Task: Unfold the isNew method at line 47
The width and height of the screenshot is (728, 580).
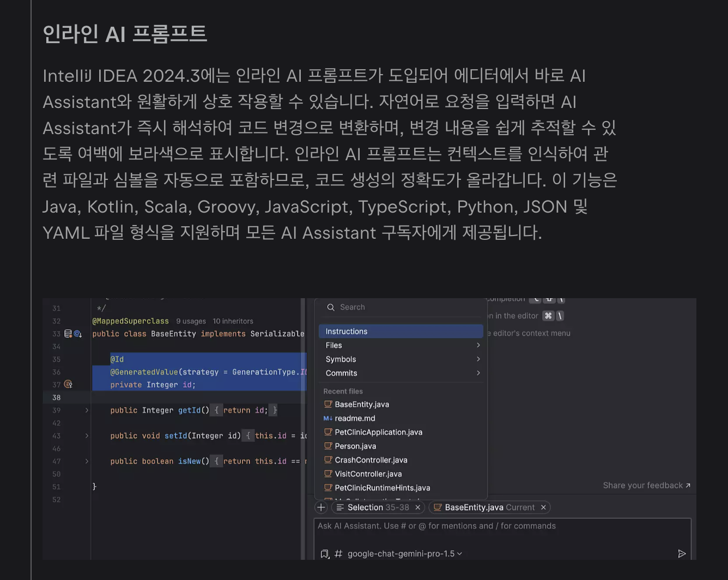Action: pyautogui.click(x=87, y=461)
